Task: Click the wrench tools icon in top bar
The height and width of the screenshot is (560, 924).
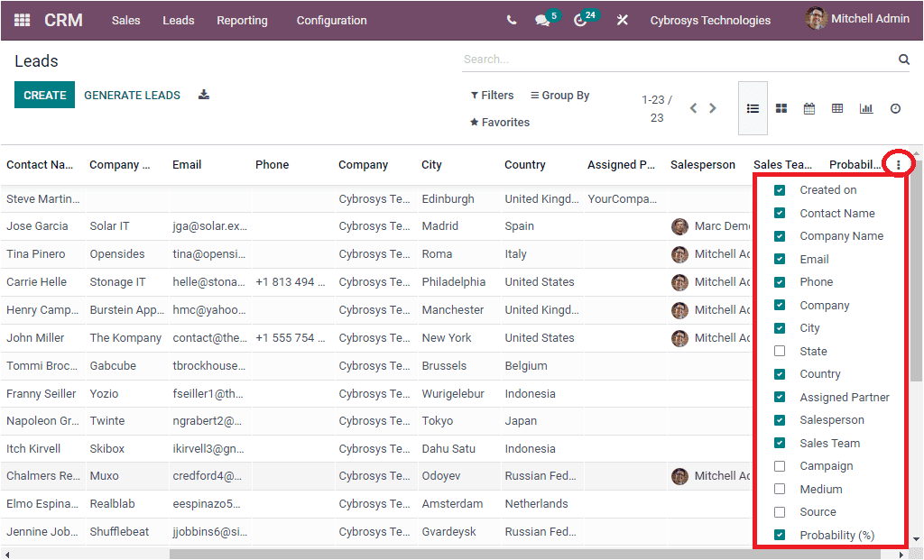Action: 622,18
